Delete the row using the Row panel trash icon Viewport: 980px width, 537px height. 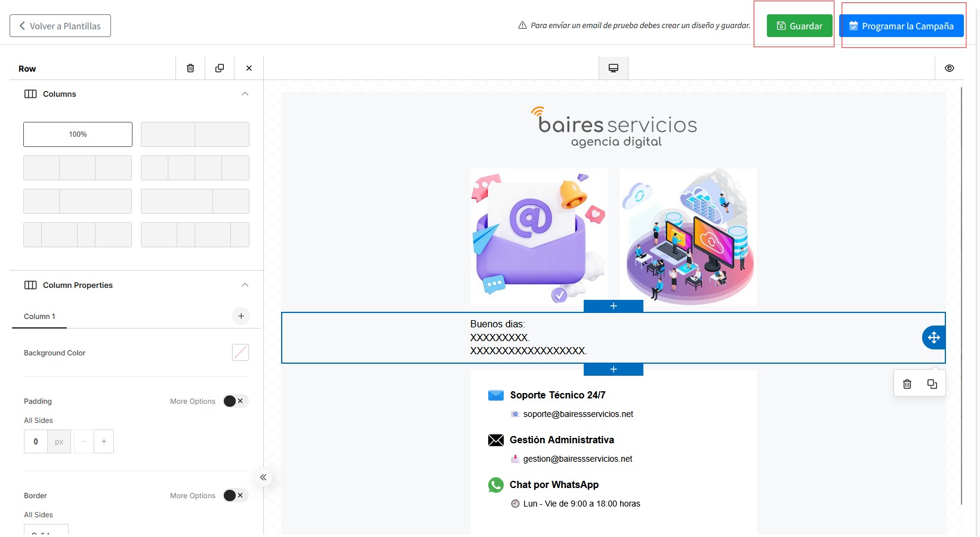190,68
